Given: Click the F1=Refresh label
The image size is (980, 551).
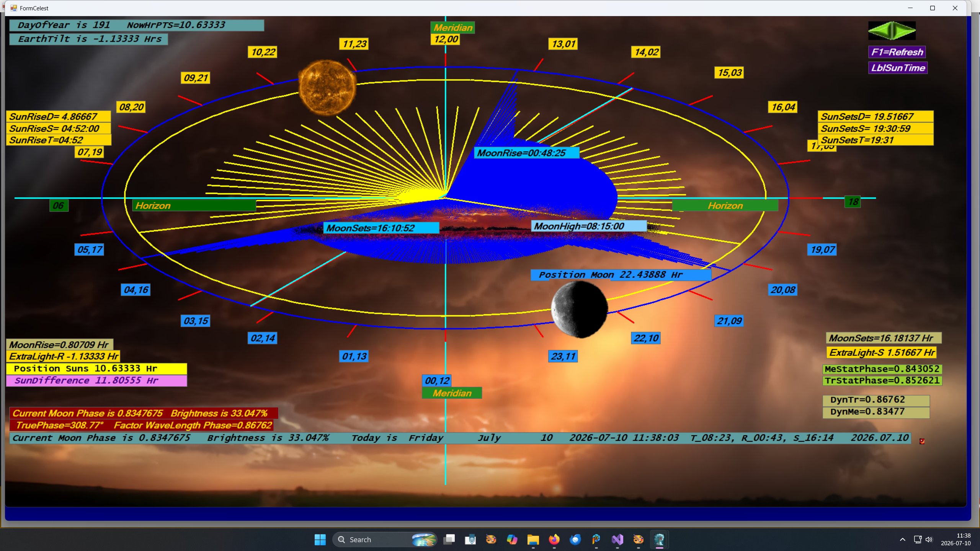Looking at the screenshot, I should pyautogui.click(x=897, y=52).
